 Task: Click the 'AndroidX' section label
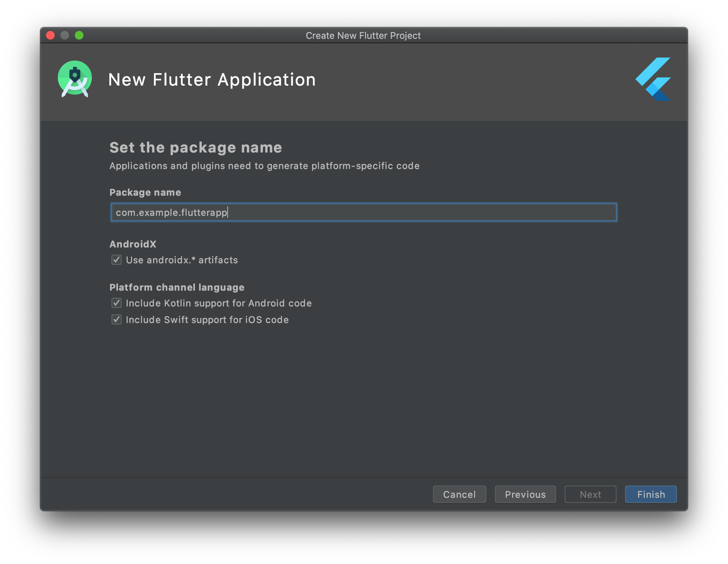tap(133, 244)
